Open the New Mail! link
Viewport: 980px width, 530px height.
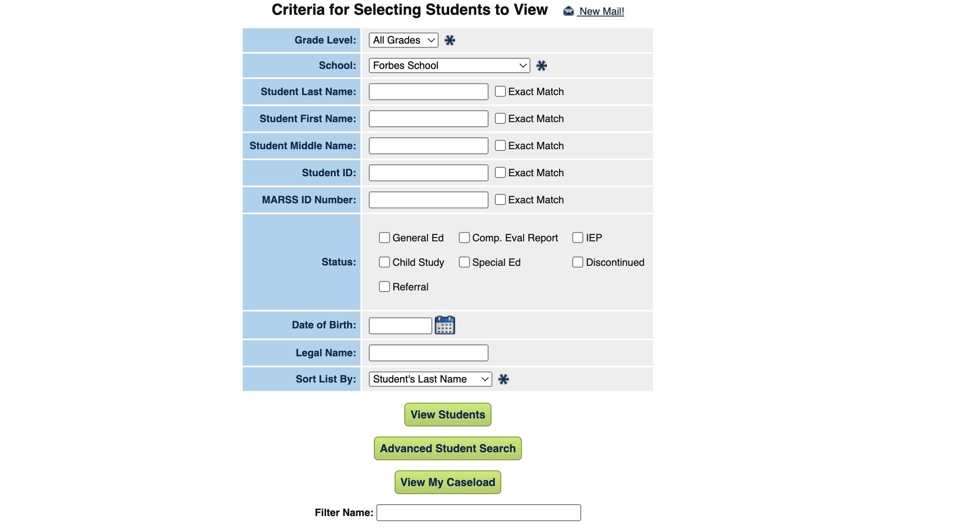[601, 11]
